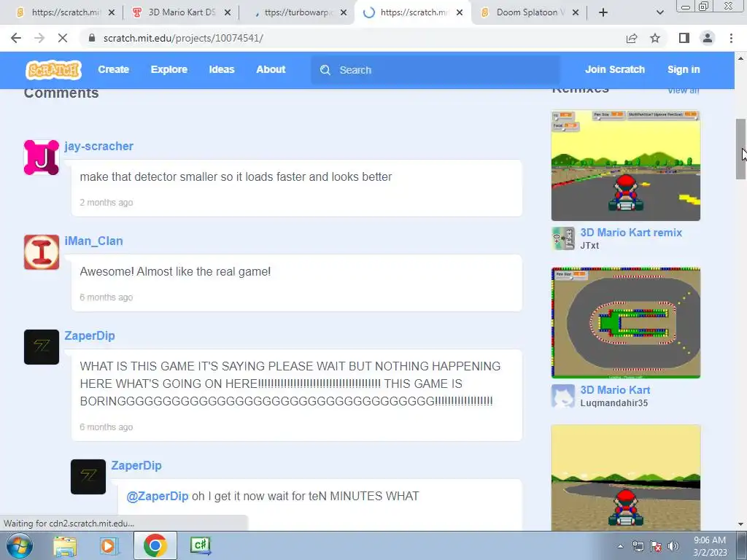Viewport: 747px width, 560px height.
Task: Click iMan_Clan's red avatar
Action: [42, 252]
